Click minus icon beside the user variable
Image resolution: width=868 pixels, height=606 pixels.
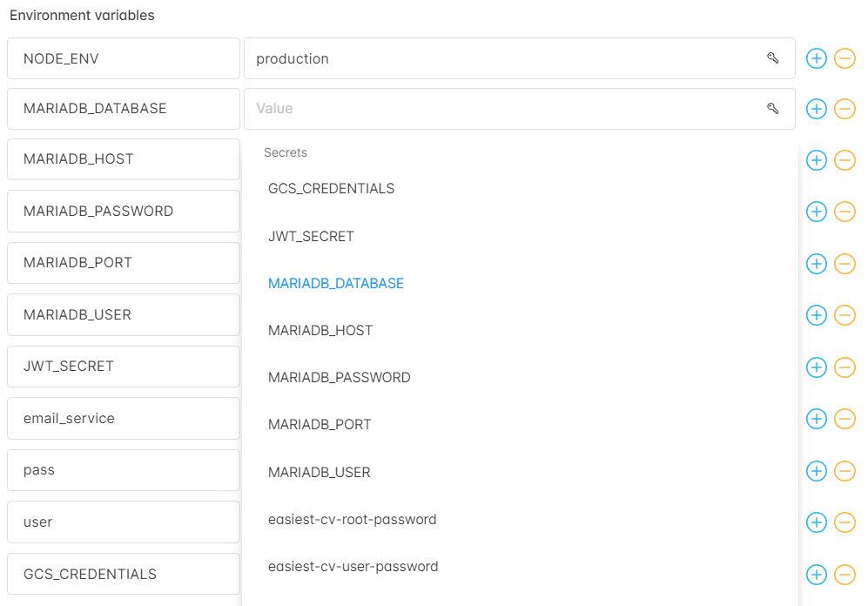click(x=844, y=522)
